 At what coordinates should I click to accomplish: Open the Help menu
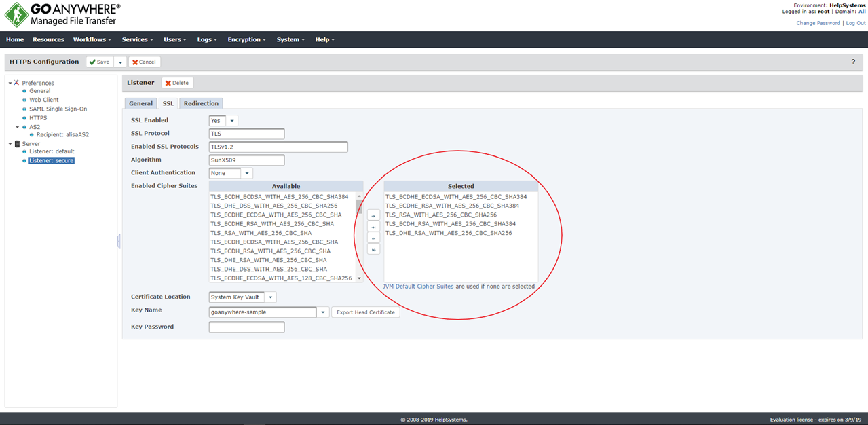click(x=324, y=39)
